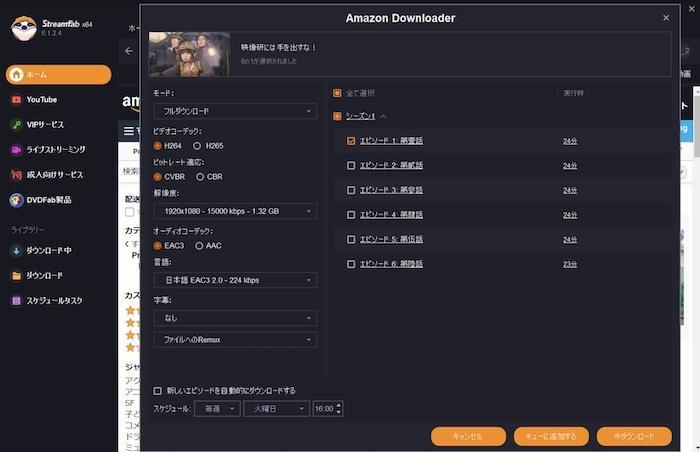The height and width of the screenshot is (452, 700).
Task: Select CVBR bitrate mode
Action: [157, 177]
